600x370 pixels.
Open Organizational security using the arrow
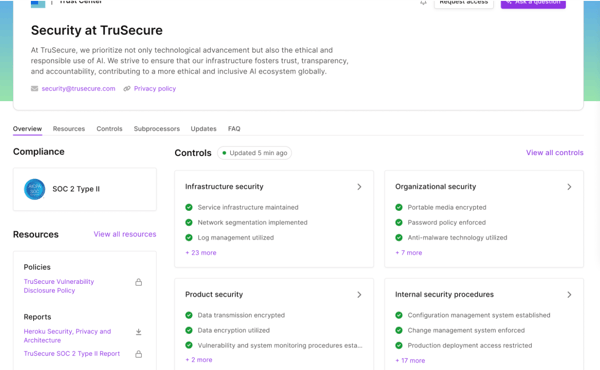569,187
